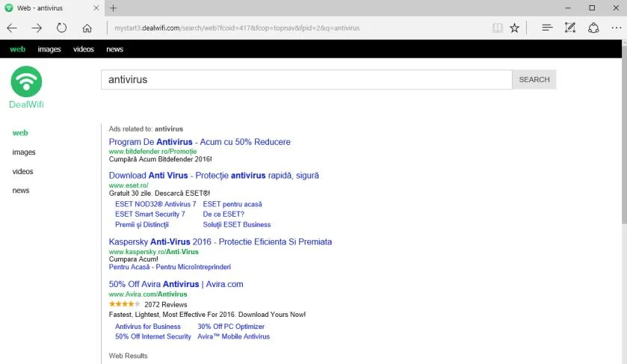The image size is (627, 364).
Task: Open 'Download Anti Virus' ESET ad link
Action: click(x=214, y=175)
